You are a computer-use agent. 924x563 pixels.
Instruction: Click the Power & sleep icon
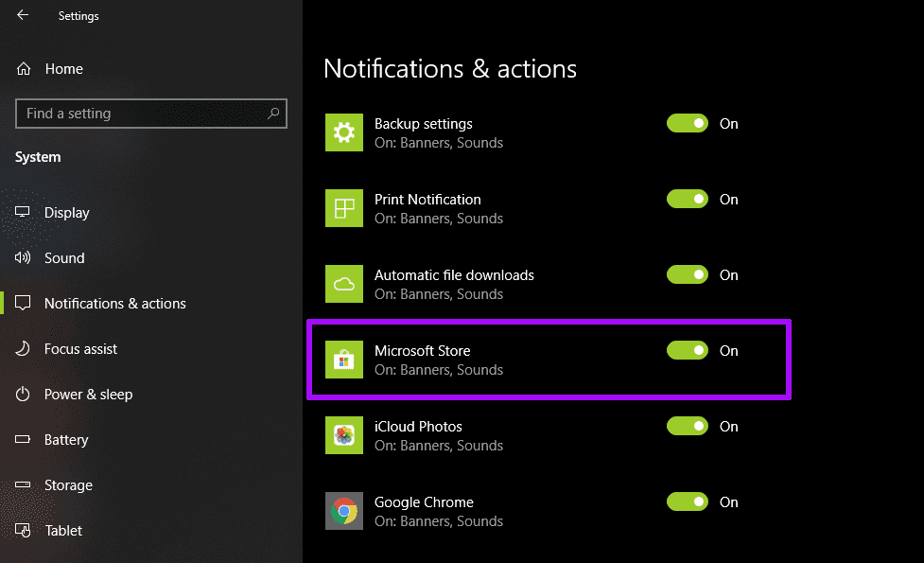tap(23, 394)
